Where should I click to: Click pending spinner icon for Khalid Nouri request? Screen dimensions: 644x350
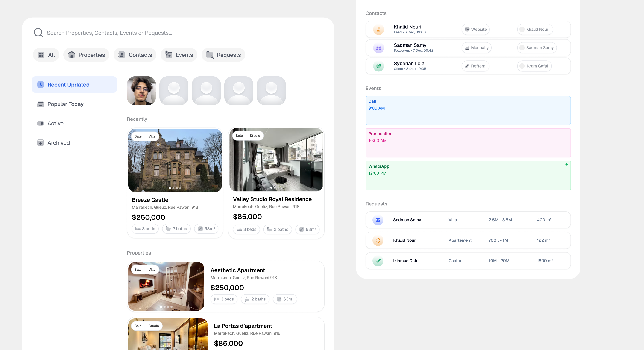click(x=378, y=240)
